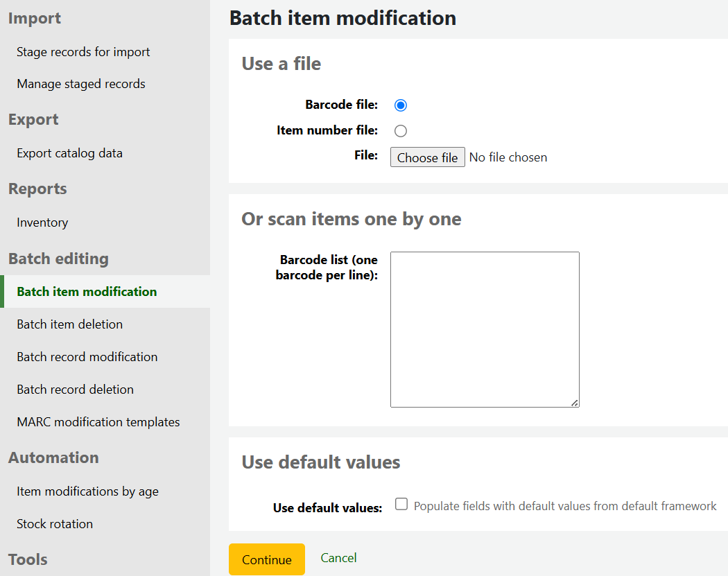Image resolution: width=728 pixels, height=576 pixels.
Task: Click inside the Barcode list text area
Action: click(484, 329)
